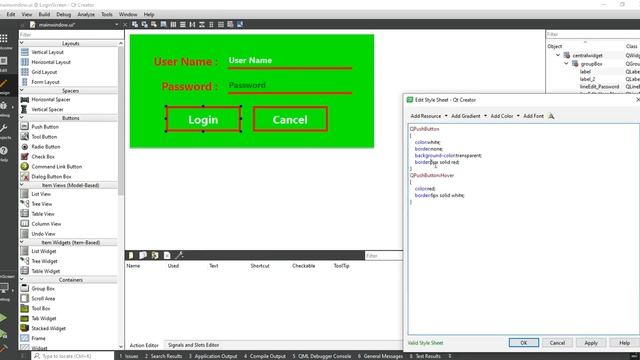Choose the Tool Button widget icon
Image resolution: width=640 pixels, height=360 pixels.
pos(24,136)
